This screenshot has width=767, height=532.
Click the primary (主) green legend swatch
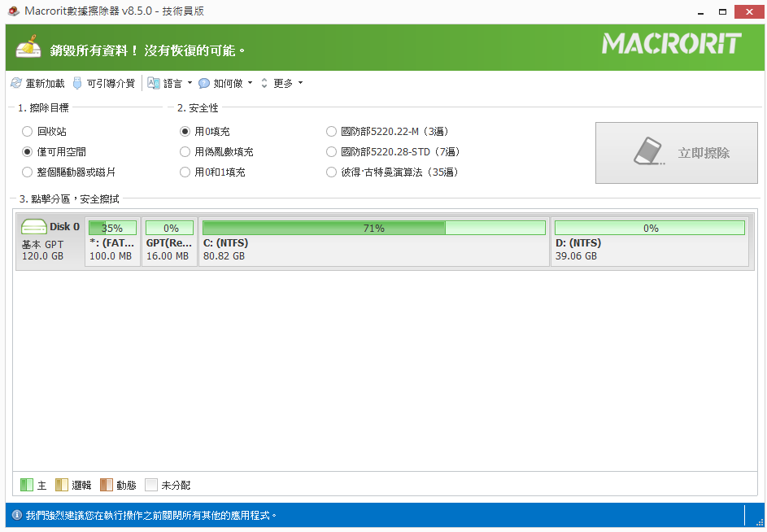click(27, 485)
